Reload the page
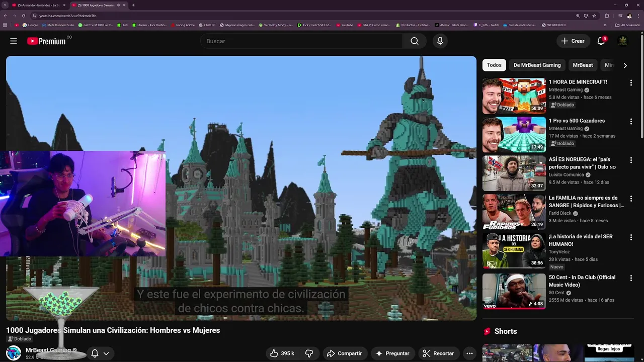644x362 pixels. tap(24, 16)
